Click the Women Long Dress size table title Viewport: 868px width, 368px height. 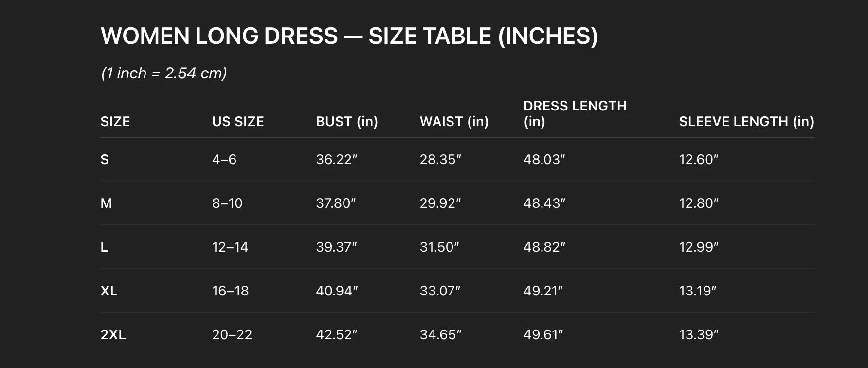coord(349,36)
